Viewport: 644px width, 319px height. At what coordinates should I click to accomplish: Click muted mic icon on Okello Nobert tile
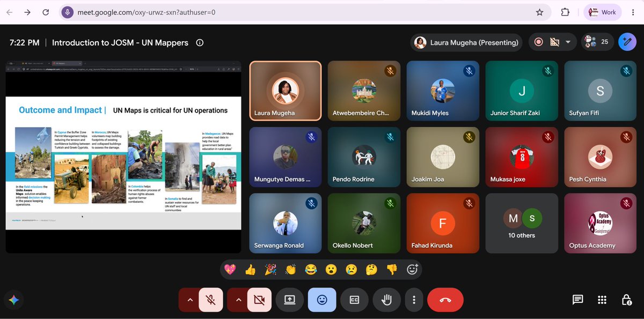[x=390, y=203]
